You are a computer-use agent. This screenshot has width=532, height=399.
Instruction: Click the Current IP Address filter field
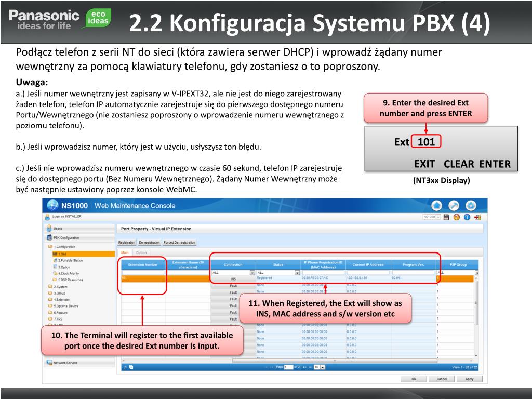368,272
